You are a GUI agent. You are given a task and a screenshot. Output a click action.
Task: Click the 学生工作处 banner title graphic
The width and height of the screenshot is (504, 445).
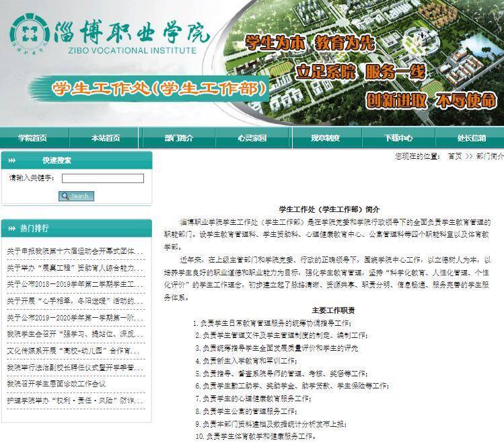point(159,88)
